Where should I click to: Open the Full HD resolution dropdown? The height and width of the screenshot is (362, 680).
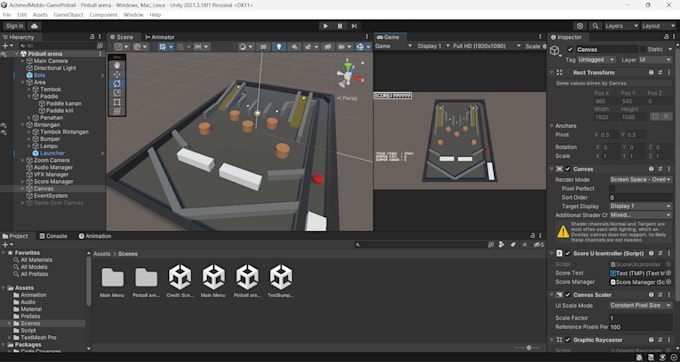[487, 46]
